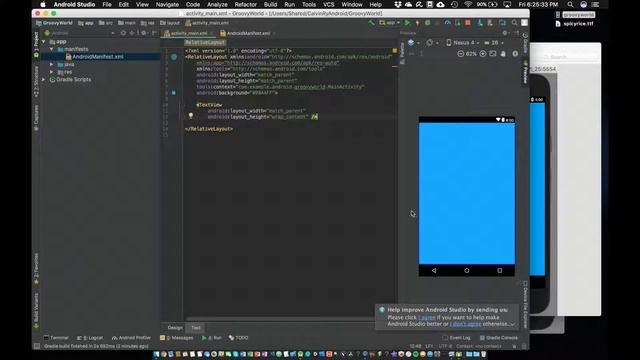Open the Tools menu
The image size is (640, 360).
(309, 4)
